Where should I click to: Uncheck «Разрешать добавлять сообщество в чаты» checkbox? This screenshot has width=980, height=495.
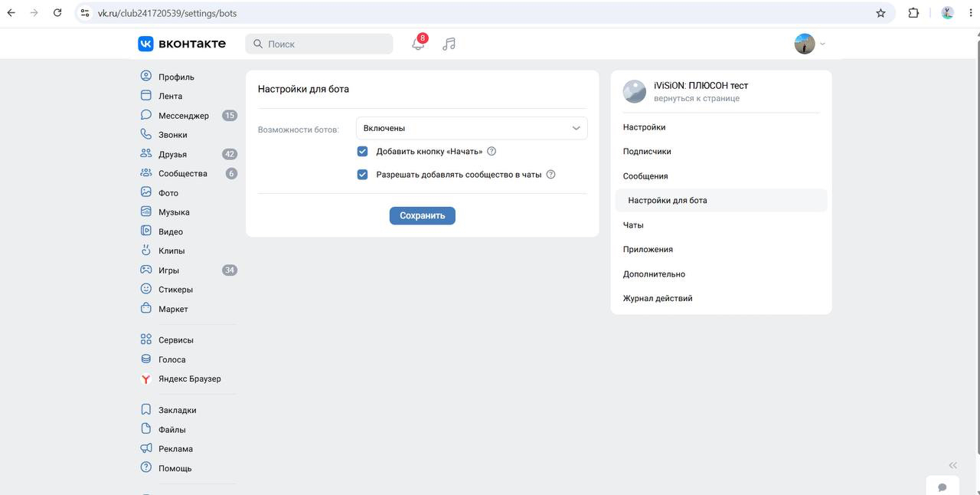point(362,174)
